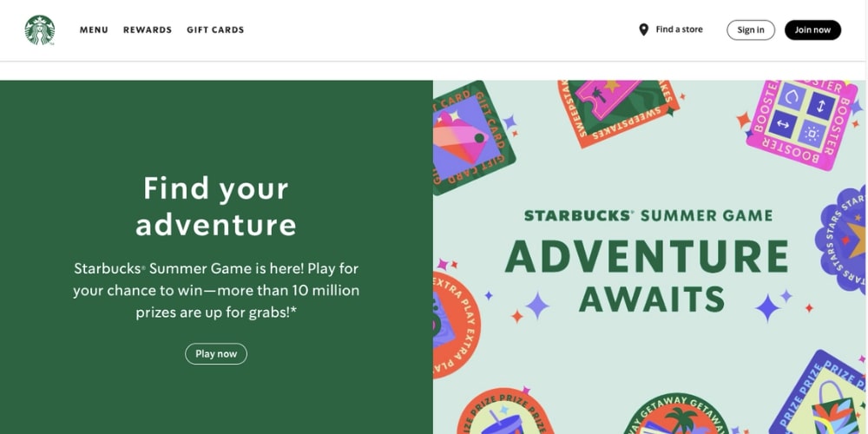
Task: Click the Starbucks siren logo
Action: pos(39,30)
